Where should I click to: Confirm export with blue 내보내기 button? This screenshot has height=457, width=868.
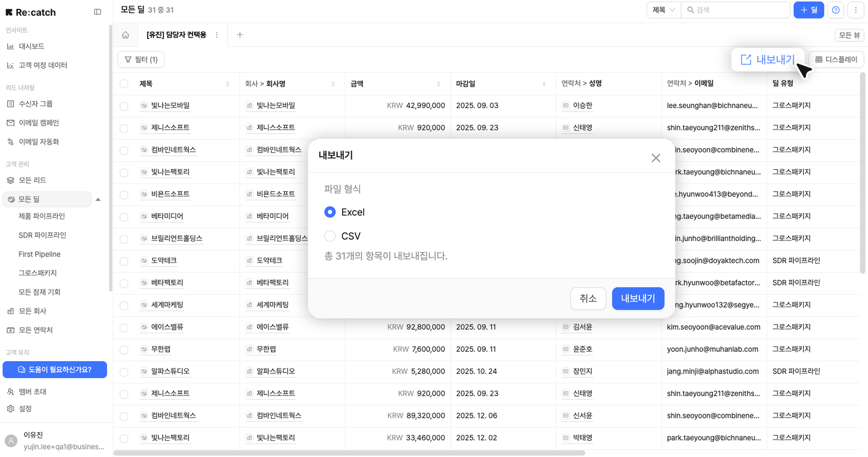click(638, 298)
